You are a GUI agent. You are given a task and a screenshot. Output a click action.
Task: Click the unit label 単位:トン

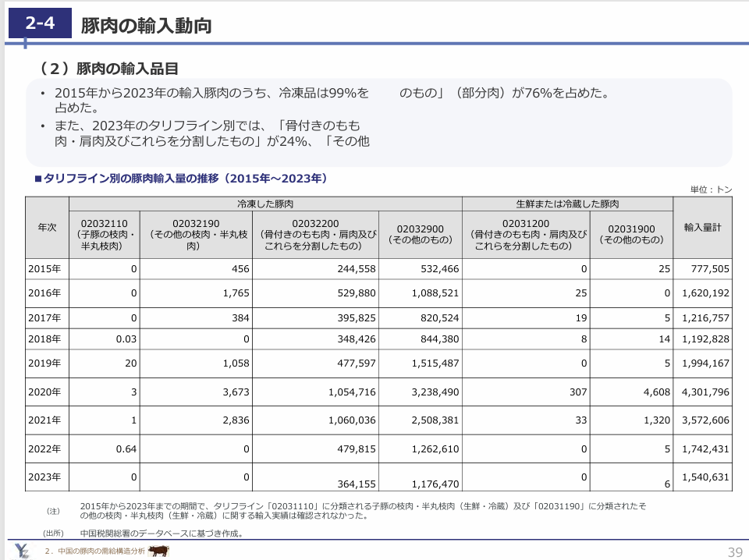tap(711, 190)
